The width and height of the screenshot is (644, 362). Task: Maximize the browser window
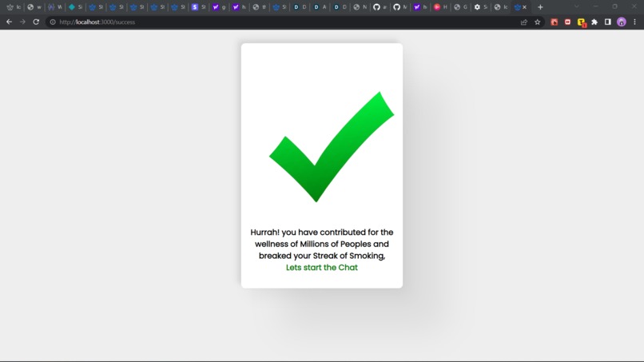click(615, 6)
